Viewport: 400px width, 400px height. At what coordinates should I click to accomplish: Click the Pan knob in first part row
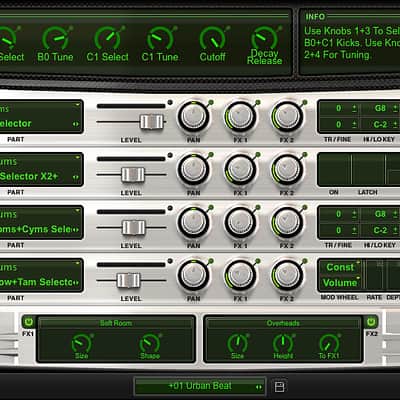[x=193, y=118]
